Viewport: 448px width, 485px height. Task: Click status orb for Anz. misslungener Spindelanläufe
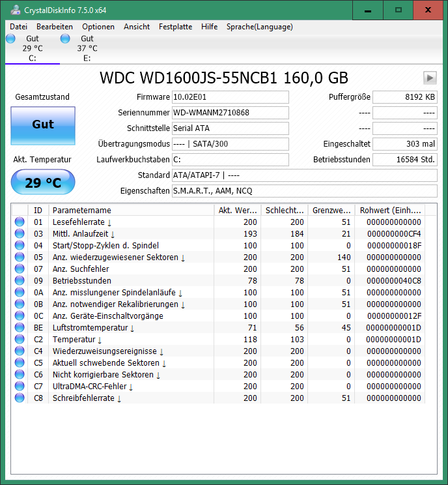tap(20, 292)
